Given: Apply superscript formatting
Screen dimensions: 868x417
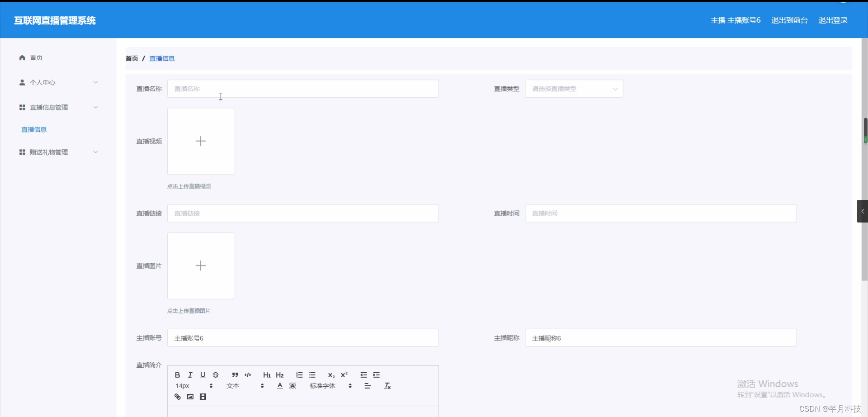Looking at the screenshot, I should click(344, 374).
